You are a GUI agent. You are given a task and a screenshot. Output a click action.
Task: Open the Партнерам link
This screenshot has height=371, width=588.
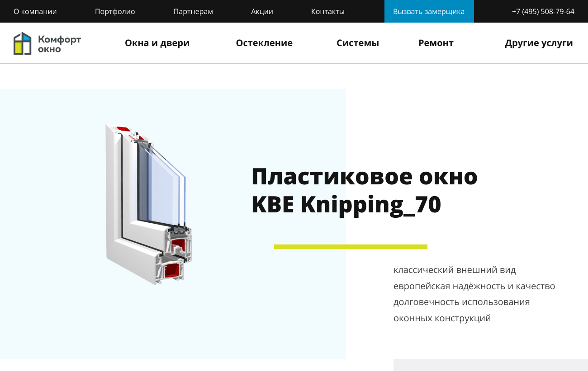coord(193,11)
